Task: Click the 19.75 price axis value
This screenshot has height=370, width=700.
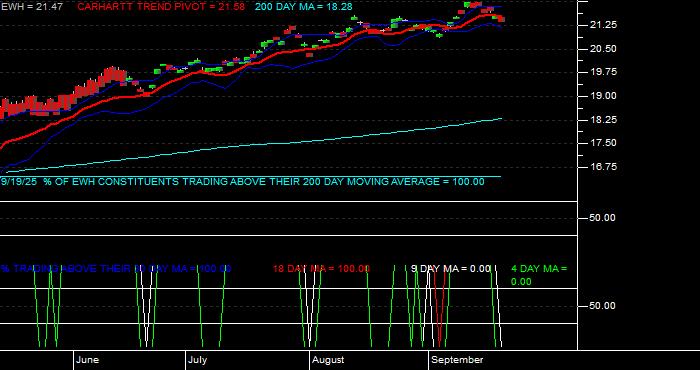Action: (x=604, y=72)
